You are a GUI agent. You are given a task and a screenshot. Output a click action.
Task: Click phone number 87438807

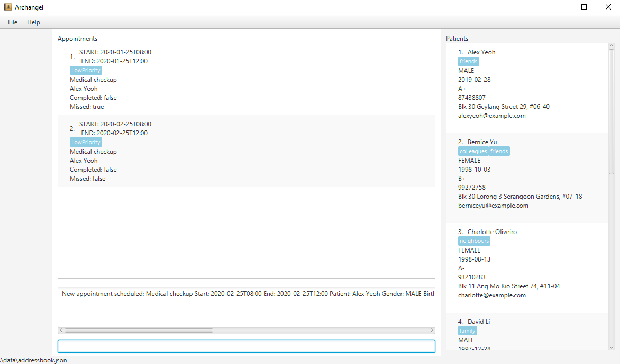[472, 98]
